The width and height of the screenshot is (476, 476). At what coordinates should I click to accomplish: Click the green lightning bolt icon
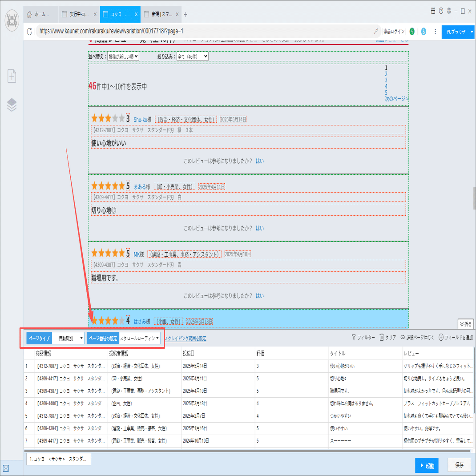(x=412, y=31)
